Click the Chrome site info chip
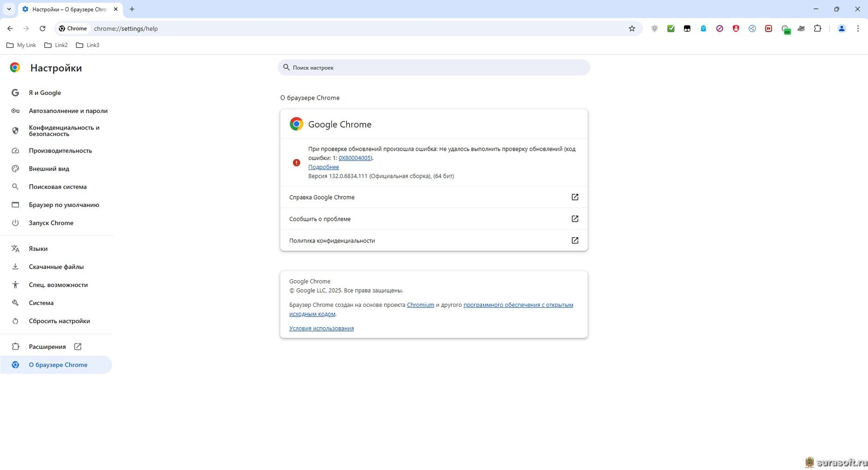 click(73, 29)
